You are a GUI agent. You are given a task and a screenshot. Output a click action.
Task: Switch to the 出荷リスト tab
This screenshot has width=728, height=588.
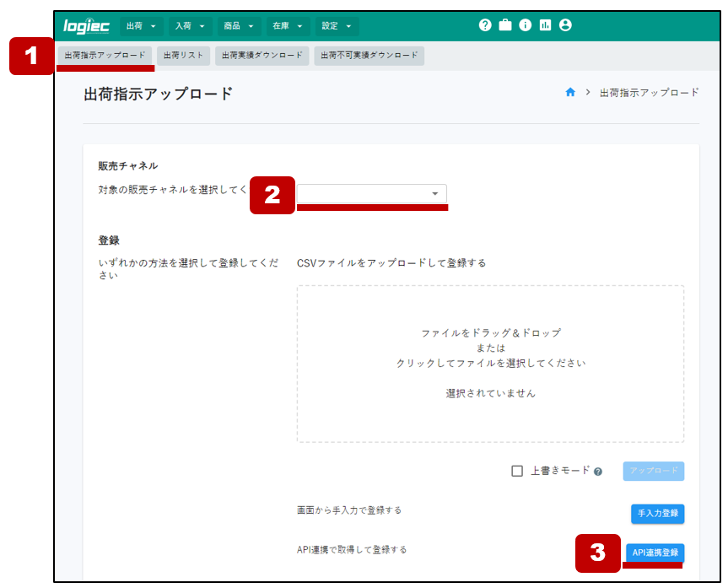[183, 56]
